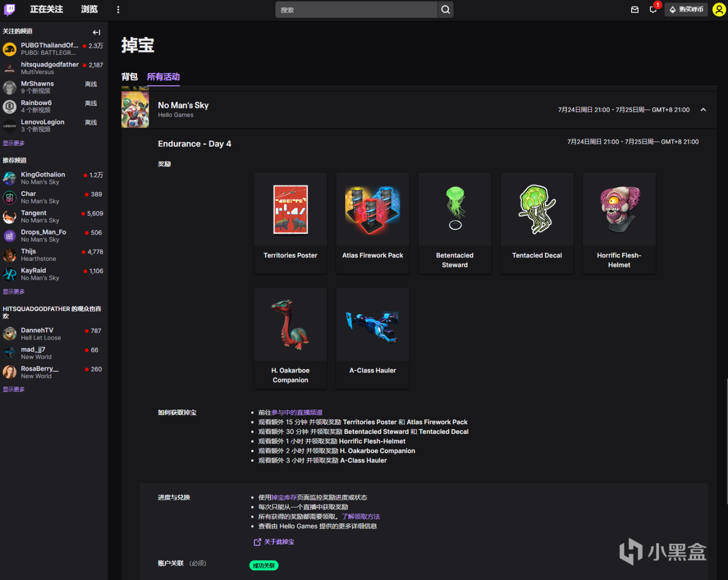Open the 关于此掉宝 link
This screenshot has width=728, height=580.
279,542
